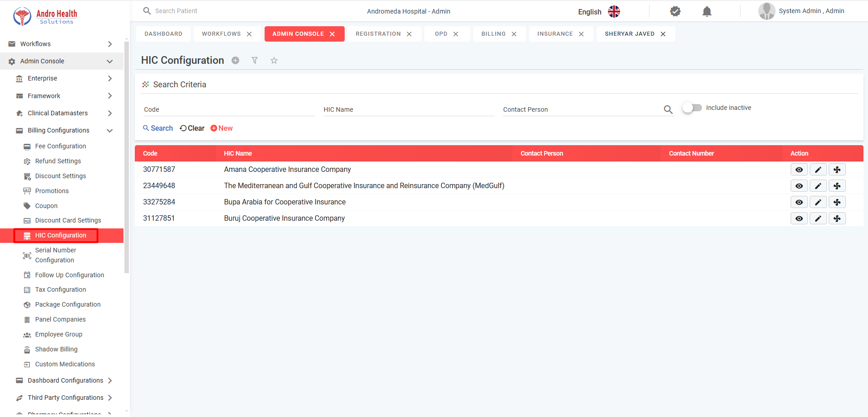The width and height of the screenshot is (868, 417).
Task: Open the Insurance tab
Action: (555, 34)
